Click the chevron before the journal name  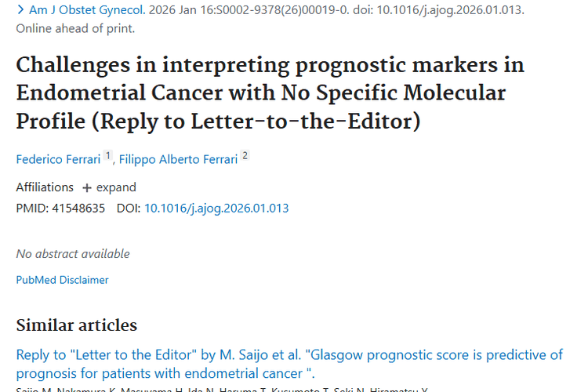tap(20, 10)
